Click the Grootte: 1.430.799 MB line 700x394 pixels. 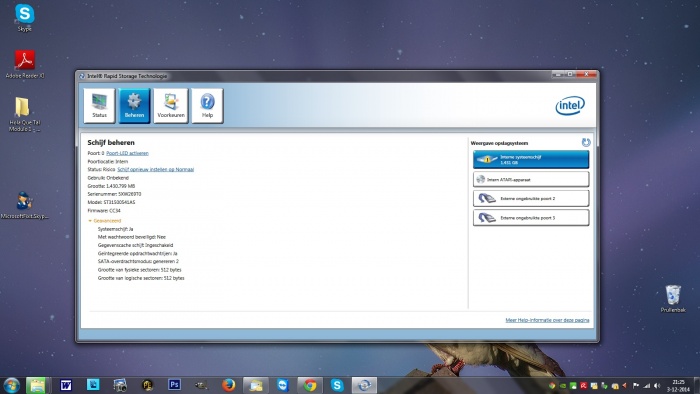point(111,186)
